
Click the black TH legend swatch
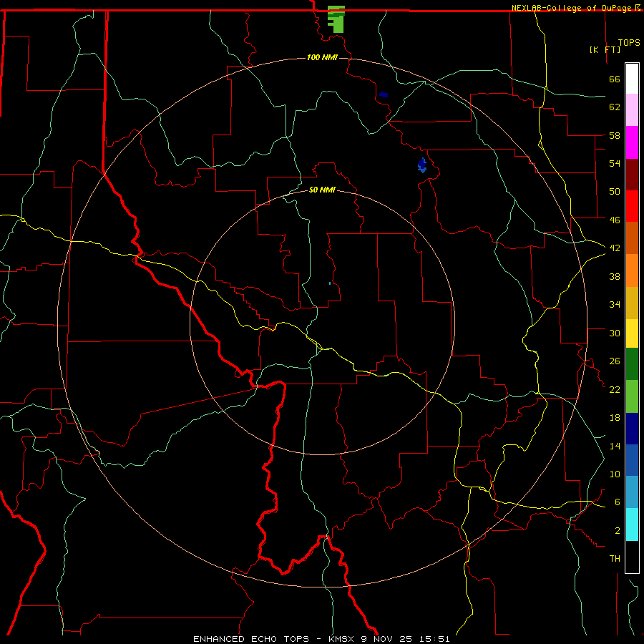[632, 557]
